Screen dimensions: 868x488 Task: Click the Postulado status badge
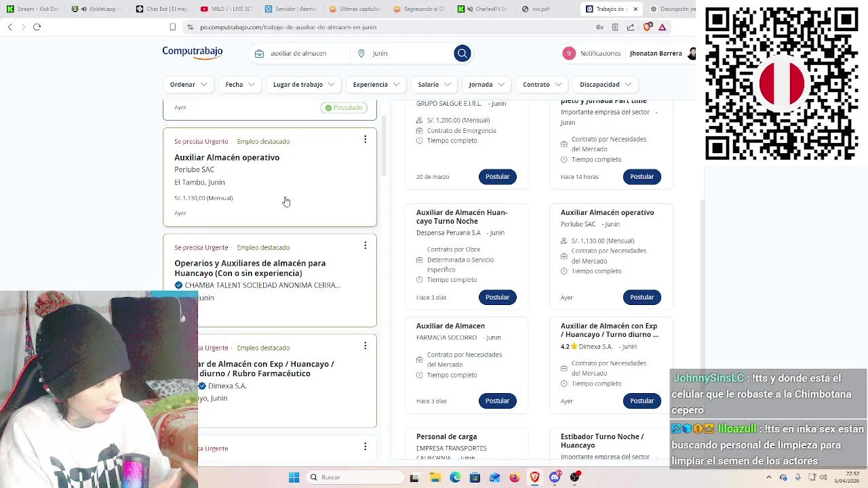[x=344, y=107]
